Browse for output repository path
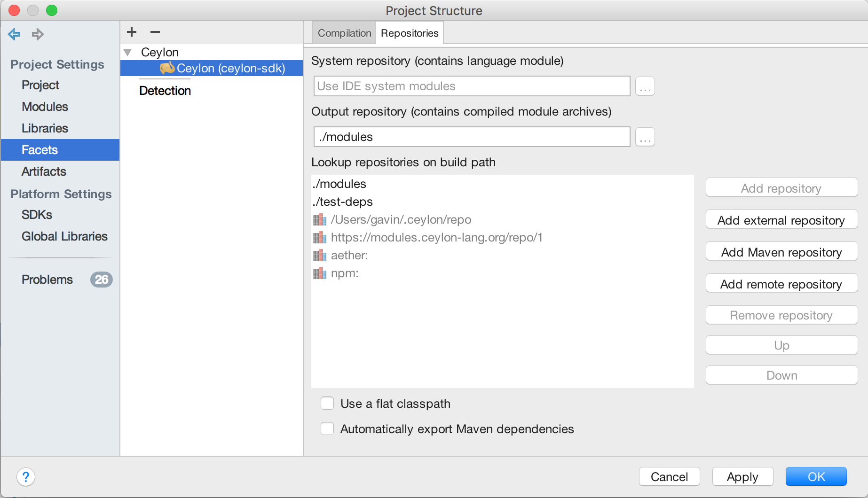The height and width of the screenshot is (498, 868). pyautogui.click(x=645, y=137)
